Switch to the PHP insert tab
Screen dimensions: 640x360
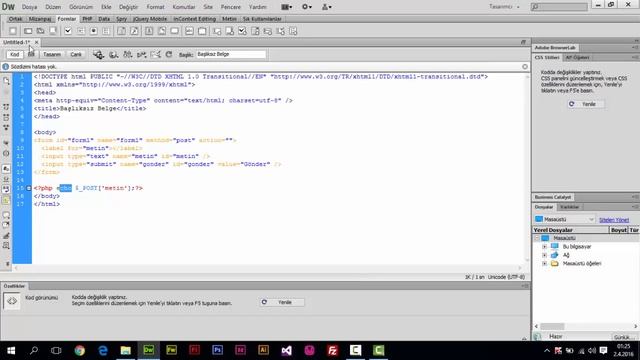point(87,19)
